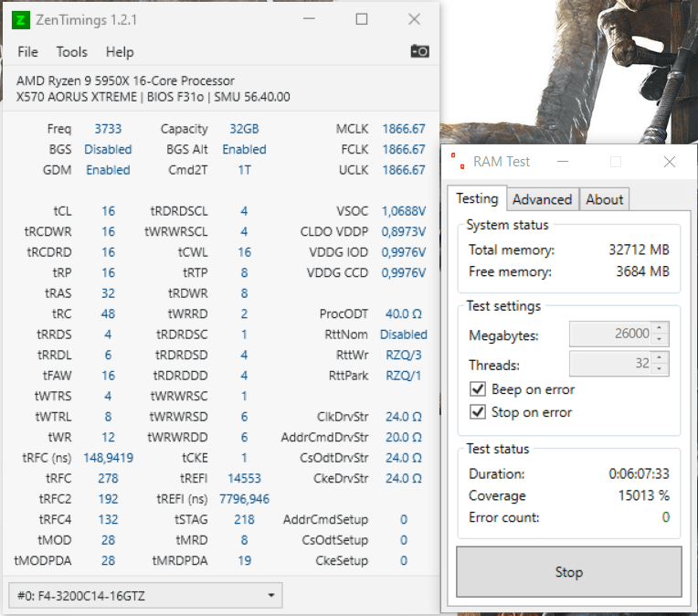Open the Tools menu in ZenTimings

pos(71,52)
